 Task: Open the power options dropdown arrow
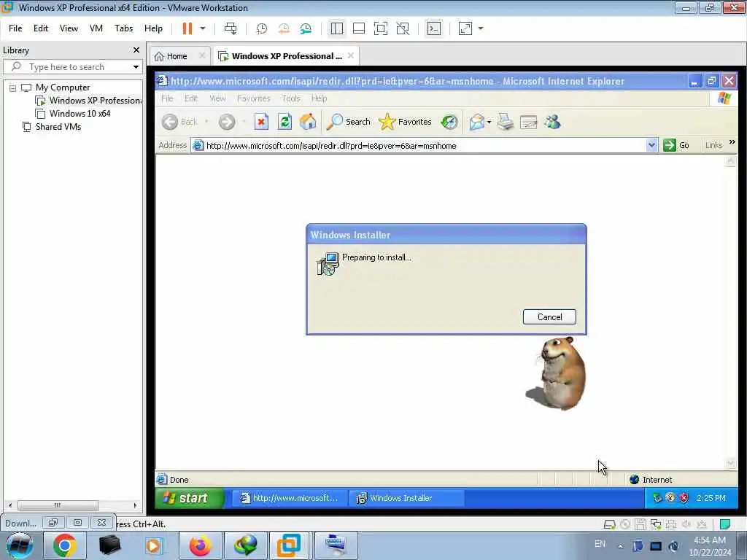point(203,28)
